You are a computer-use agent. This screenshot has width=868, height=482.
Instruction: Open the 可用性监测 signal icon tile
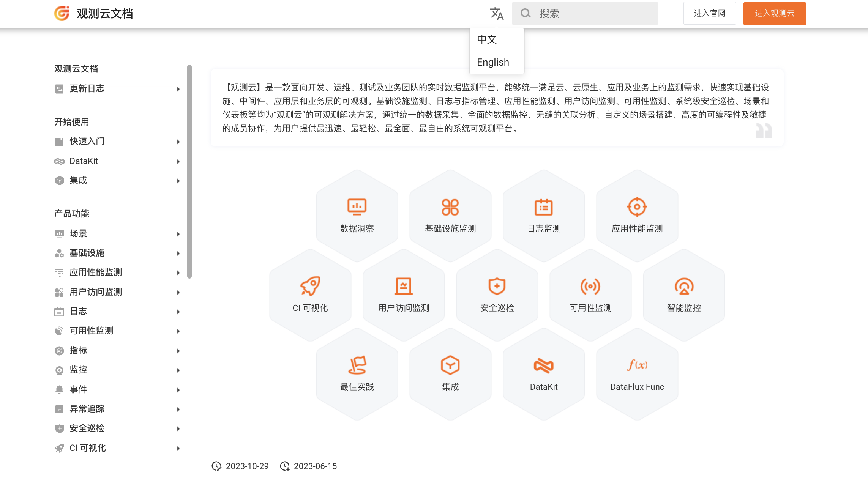pyautogui.click(x=590, y=286)
